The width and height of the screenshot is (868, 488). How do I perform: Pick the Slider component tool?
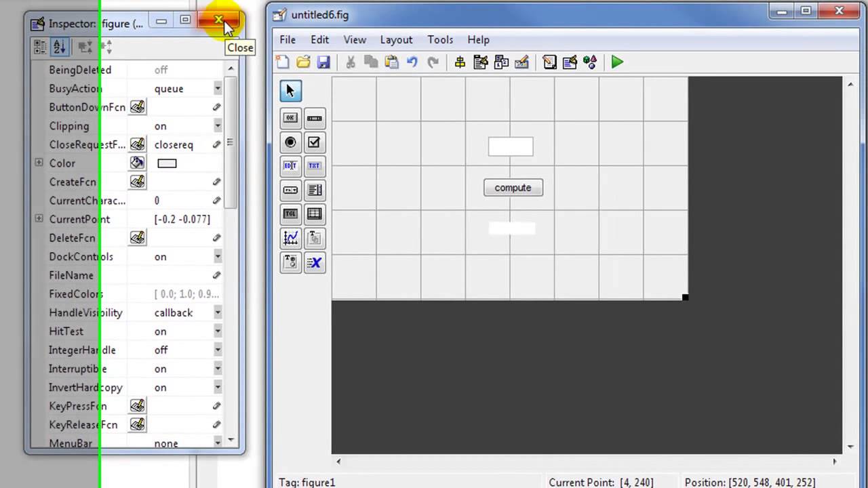point(314,118)
